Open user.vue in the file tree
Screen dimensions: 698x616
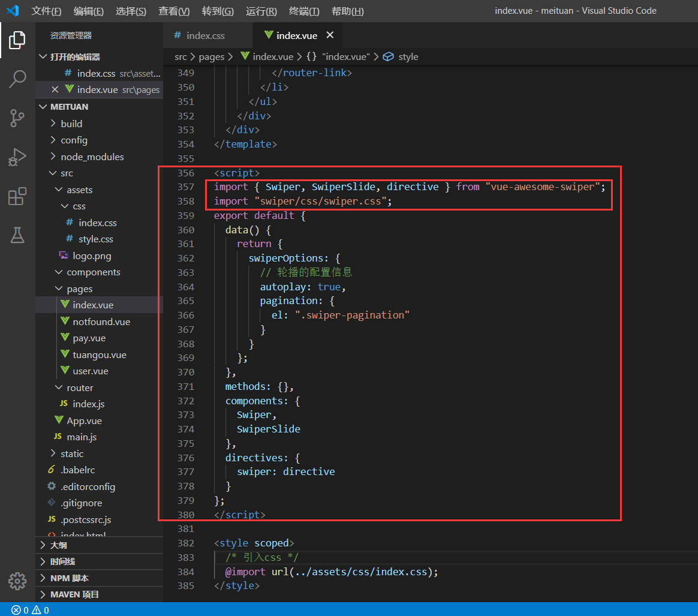click(x=100, y=371)
